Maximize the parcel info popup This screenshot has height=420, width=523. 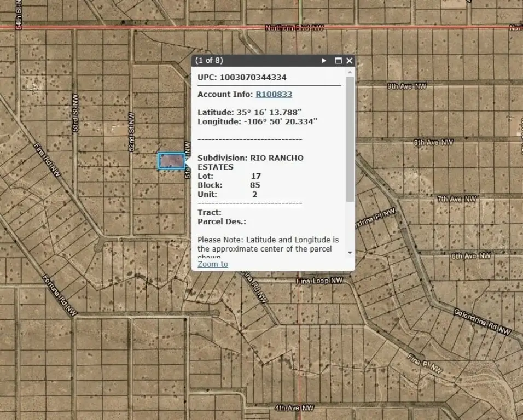coord(338,61)
